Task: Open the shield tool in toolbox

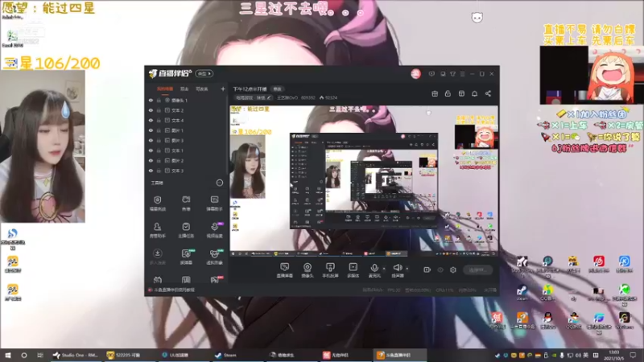Action: coord(157,204)
